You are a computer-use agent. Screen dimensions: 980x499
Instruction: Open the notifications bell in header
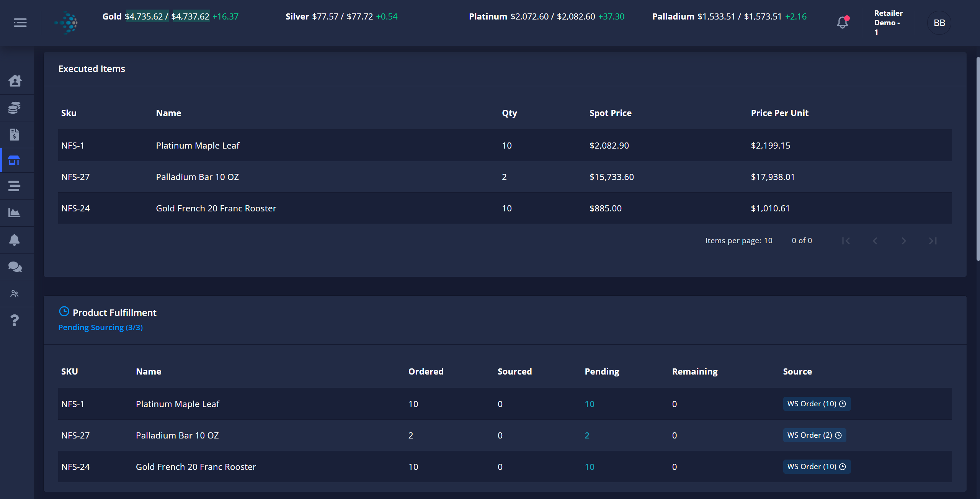point(843,23)
